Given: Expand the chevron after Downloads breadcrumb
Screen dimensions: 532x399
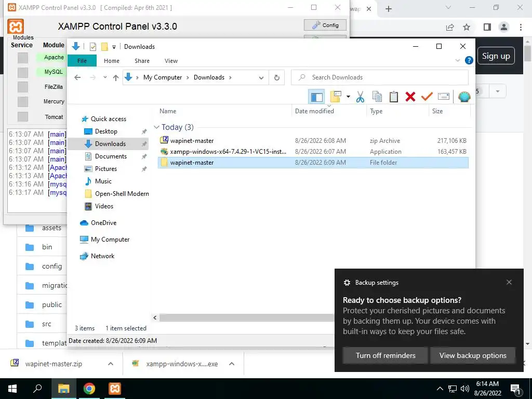Looking at the screenshot, I should click(x=230, y=77).
